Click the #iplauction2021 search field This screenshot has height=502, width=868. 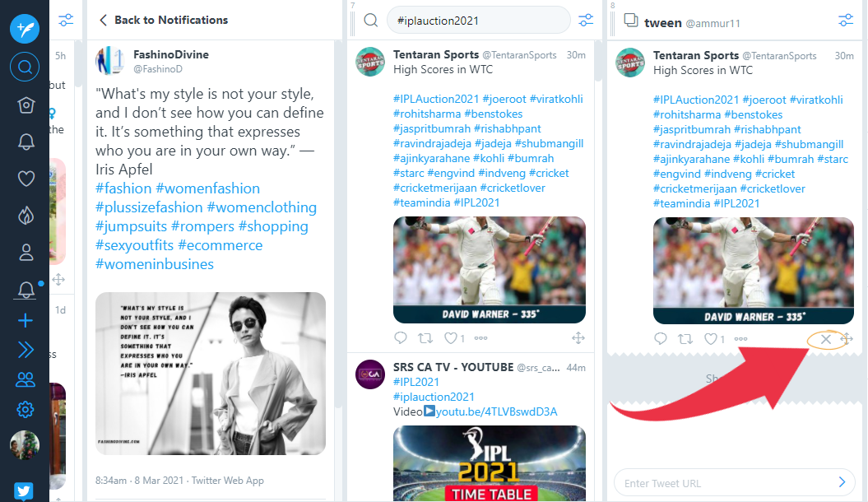point(478,21)
